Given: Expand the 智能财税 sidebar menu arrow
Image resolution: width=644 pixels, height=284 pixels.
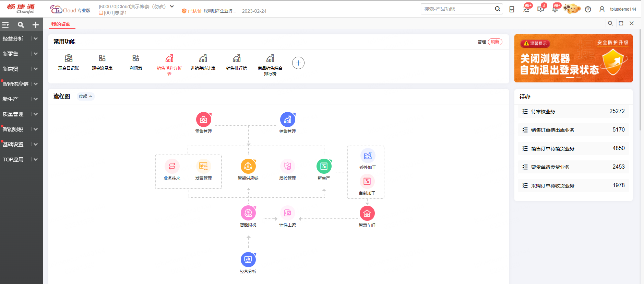Looking at the screenshot, I should coord(36,129).
